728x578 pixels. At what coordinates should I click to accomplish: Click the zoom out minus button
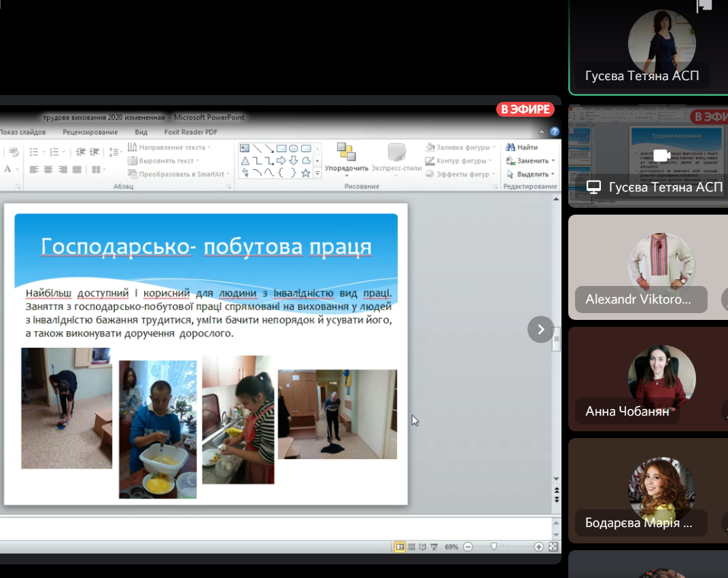[x=468, y=547]
